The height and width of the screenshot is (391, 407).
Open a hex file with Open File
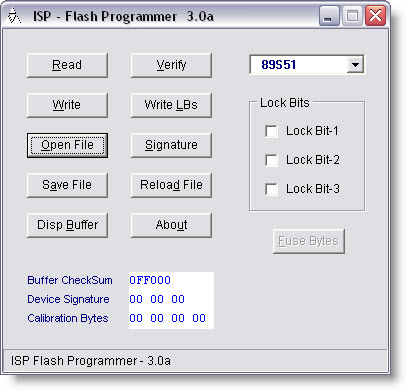coord(67,145)
